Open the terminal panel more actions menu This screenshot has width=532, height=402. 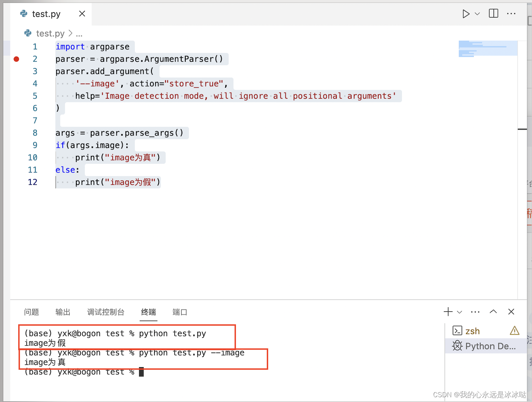475,312
